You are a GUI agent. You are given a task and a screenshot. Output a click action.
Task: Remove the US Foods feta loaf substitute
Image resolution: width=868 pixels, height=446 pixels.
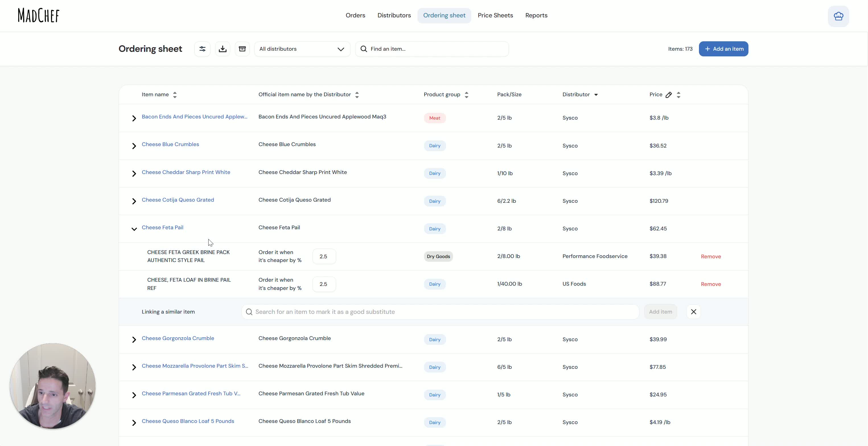(x=711, y=284)
